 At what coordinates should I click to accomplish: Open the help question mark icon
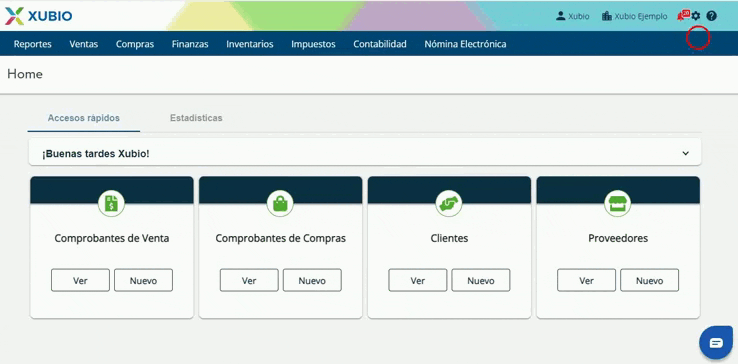tap(711, 16)
